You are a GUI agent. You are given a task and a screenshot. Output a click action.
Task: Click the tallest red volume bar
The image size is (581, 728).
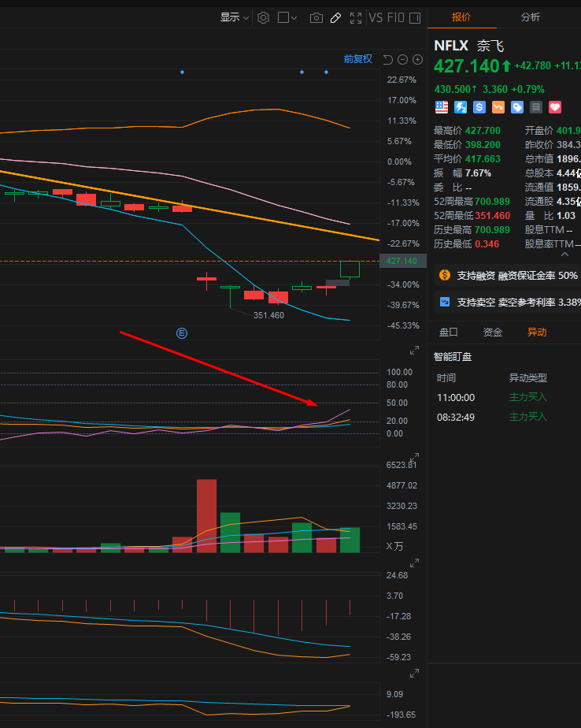(206, 516)
